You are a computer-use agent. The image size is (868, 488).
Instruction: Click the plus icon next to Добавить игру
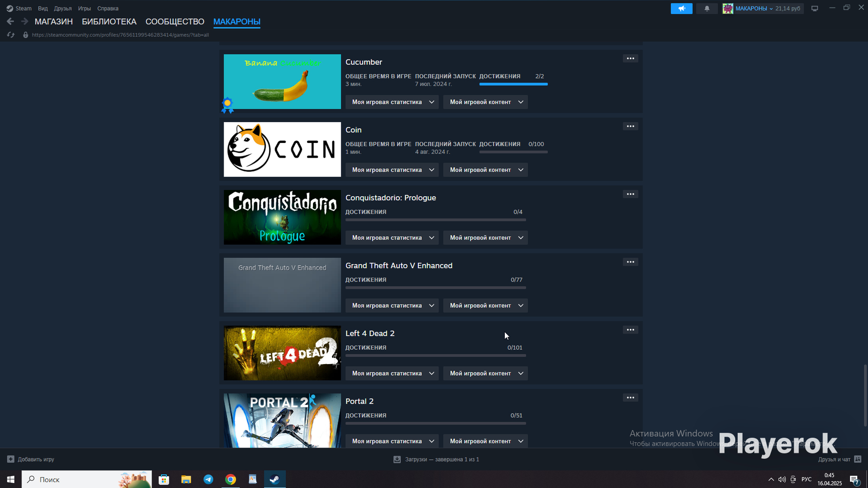point(11,459)
